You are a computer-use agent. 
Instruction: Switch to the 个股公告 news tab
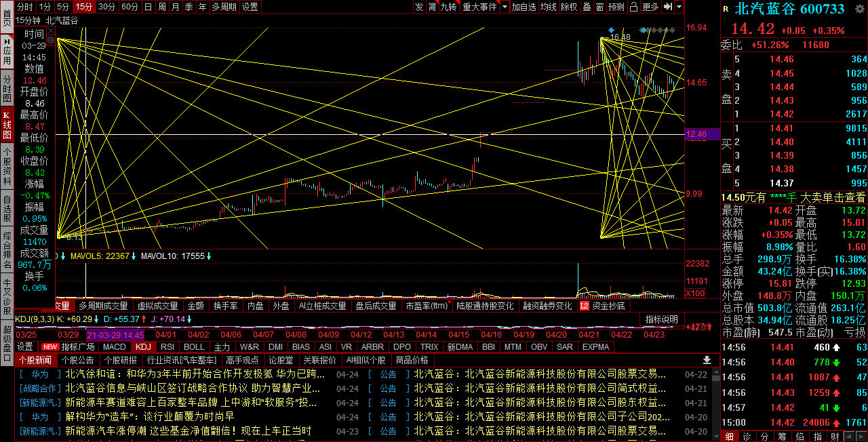[78, 360]
